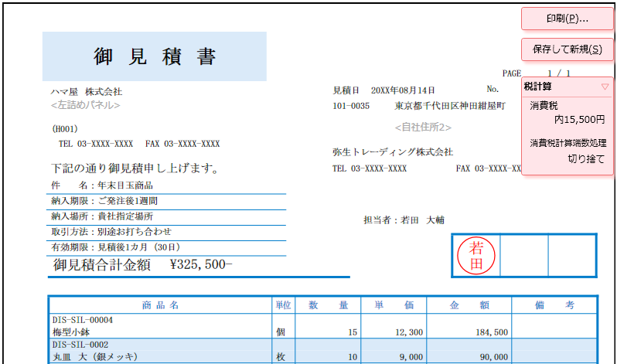Click the middle empty stamp box
Screen dimensions: 617x364
(x=523, y=255)
